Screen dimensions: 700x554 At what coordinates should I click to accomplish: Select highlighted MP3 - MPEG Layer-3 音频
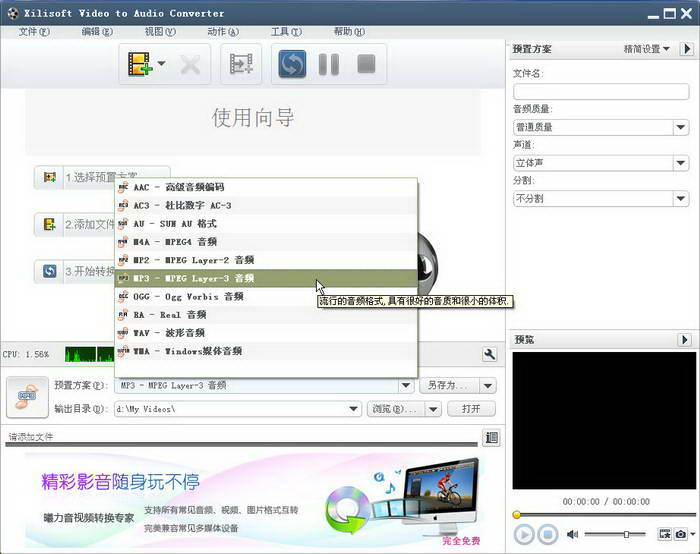pyautogui.click(x=266, y=278)
